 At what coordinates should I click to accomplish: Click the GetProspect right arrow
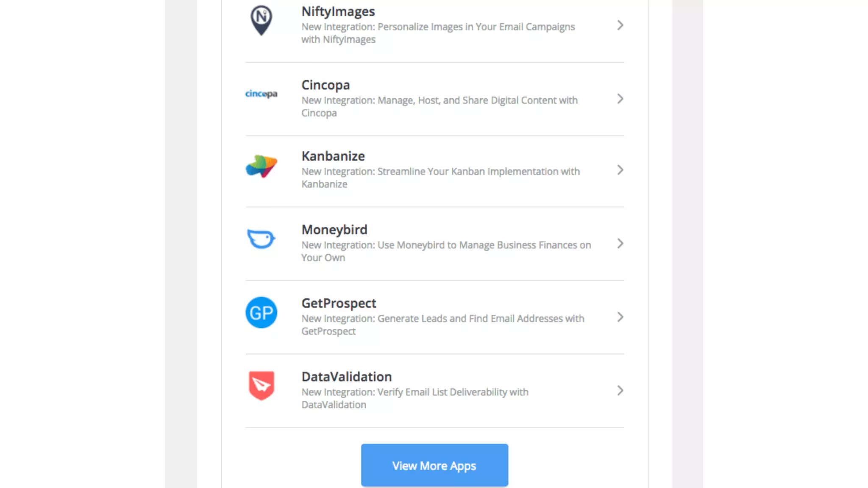click(620, 317)
